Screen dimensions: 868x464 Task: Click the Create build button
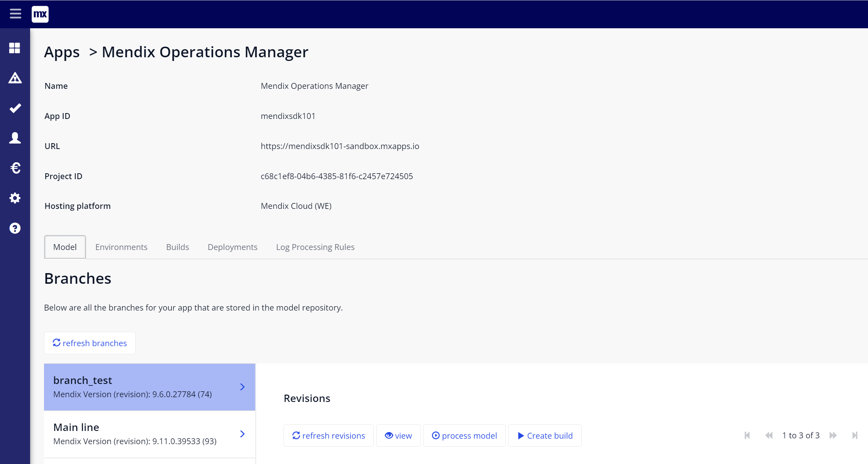click(545, 435)
